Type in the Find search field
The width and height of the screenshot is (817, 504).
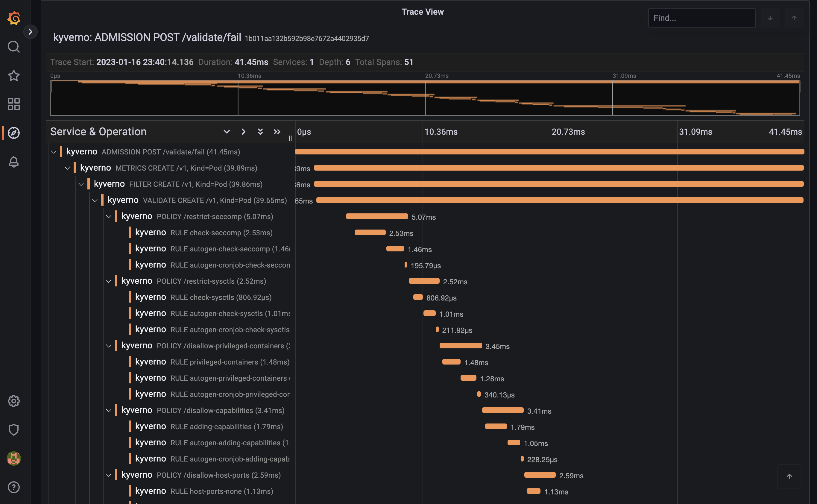pyautogui.click(x=701, y=18)
